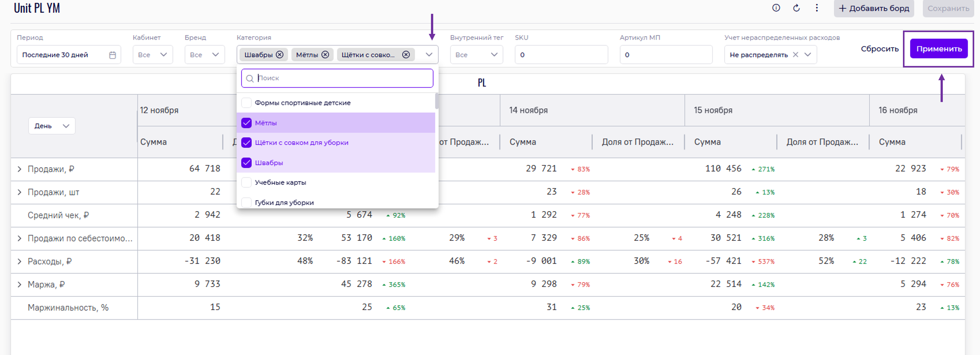
Task: Click the info icon in header
Action: pyautogui.click(x=776, y=8)
